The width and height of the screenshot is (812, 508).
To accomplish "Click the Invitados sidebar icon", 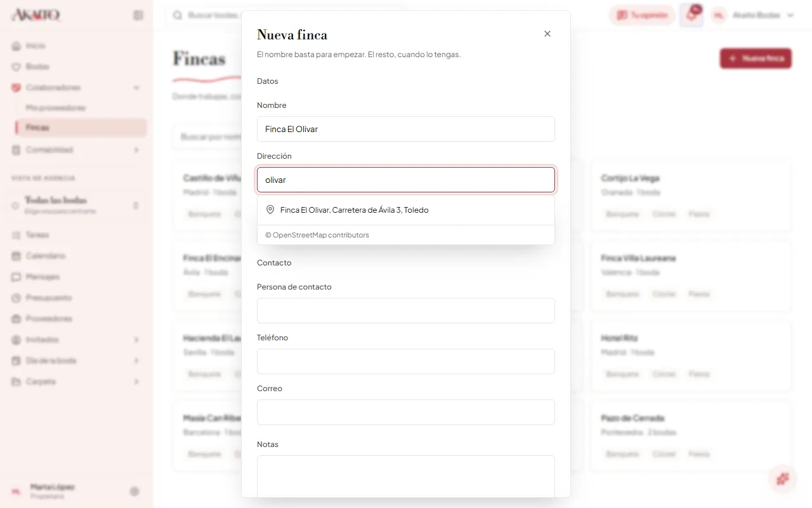I will pos(16,340).
